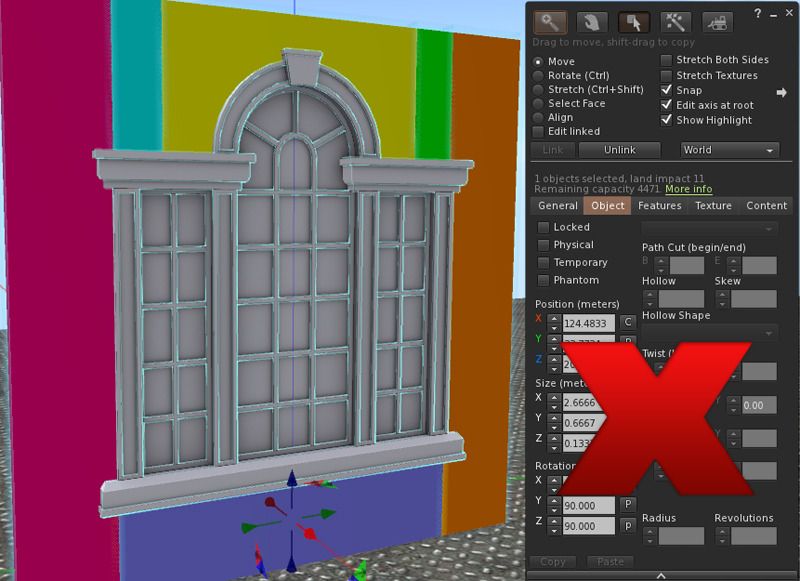Tick the Phantom checkbox
This screenshot has width=800, height=581.
click(544, 281)
